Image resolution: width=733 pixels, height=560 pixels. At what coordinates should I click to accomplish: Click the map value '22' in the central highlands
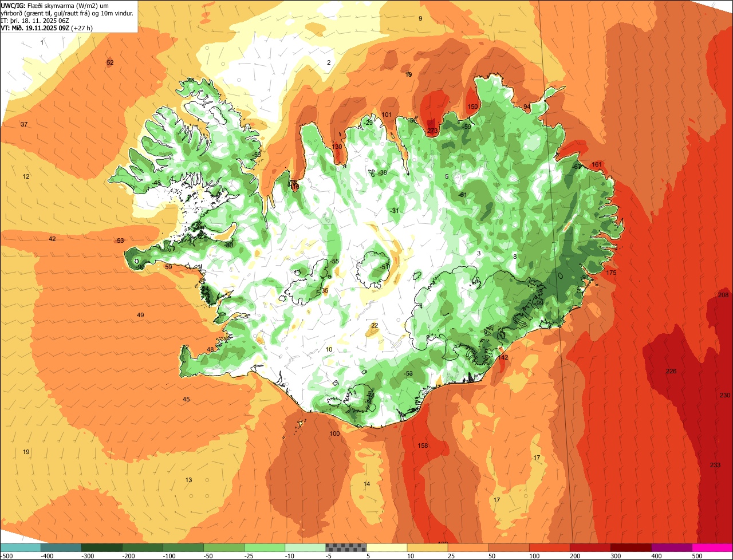point(375,325)
